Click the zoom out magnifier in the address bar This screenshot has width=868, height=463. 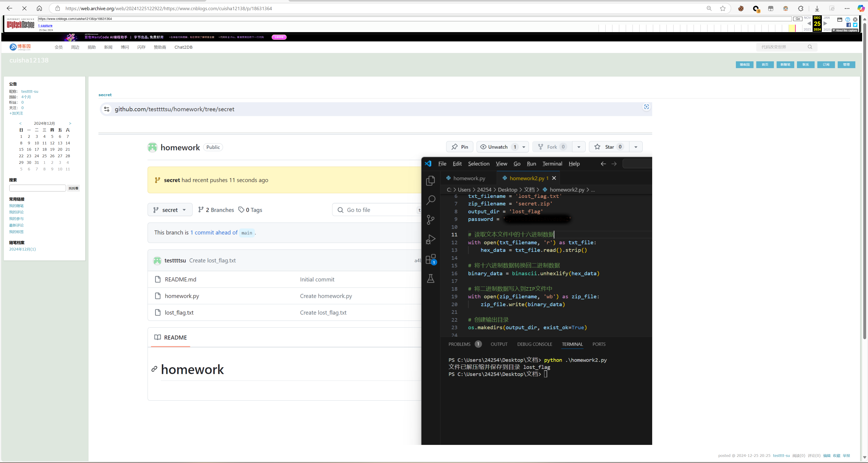709,8
